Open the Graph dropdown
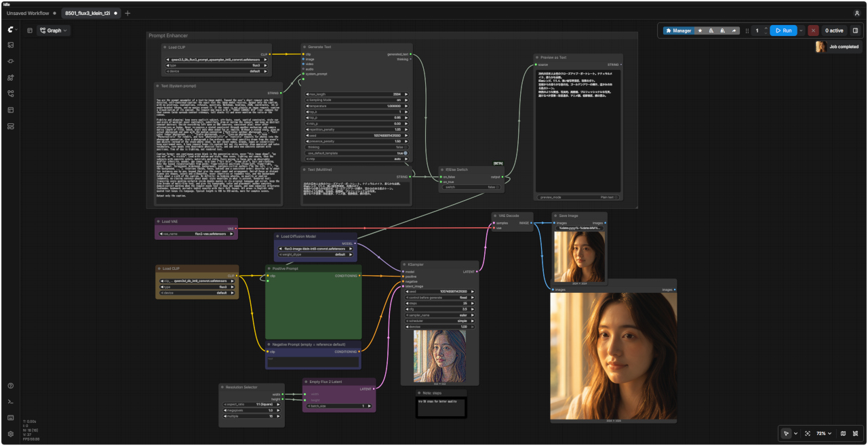Image resolution: width=868 pixels, height=446 pixels. 54,31
